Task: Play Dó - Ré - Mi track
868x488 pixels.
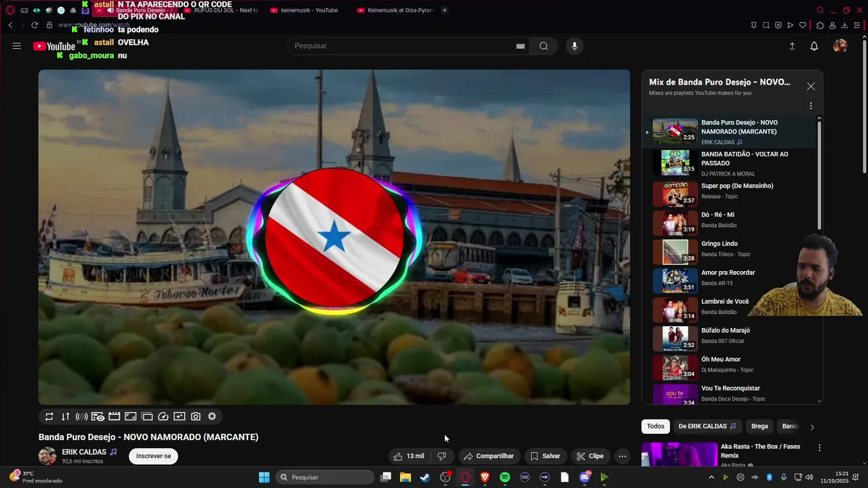Action: [x=734, y=222]
